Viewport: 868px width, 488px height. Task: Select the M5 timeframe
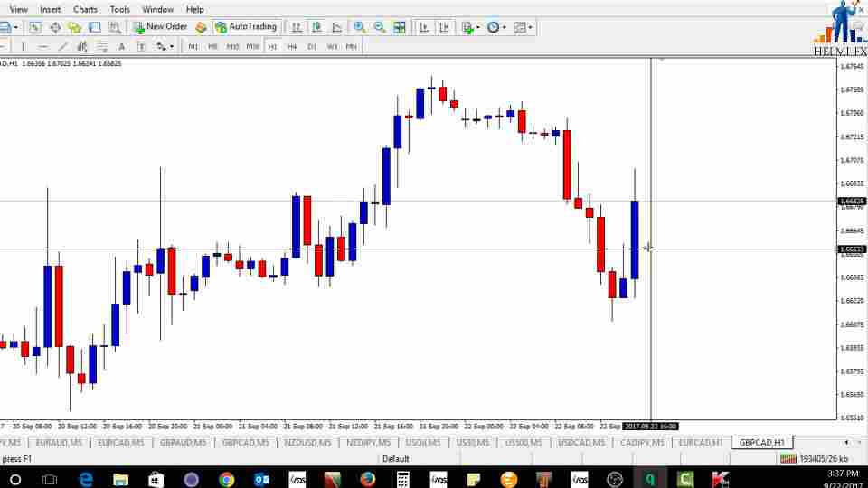click(x=212, y=46)
